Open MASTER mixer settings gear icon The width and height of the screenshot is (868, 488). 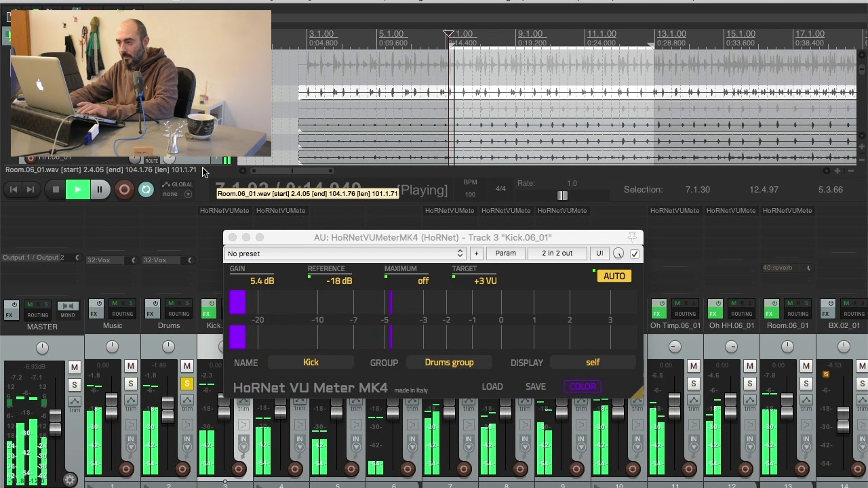click(70, 480)
